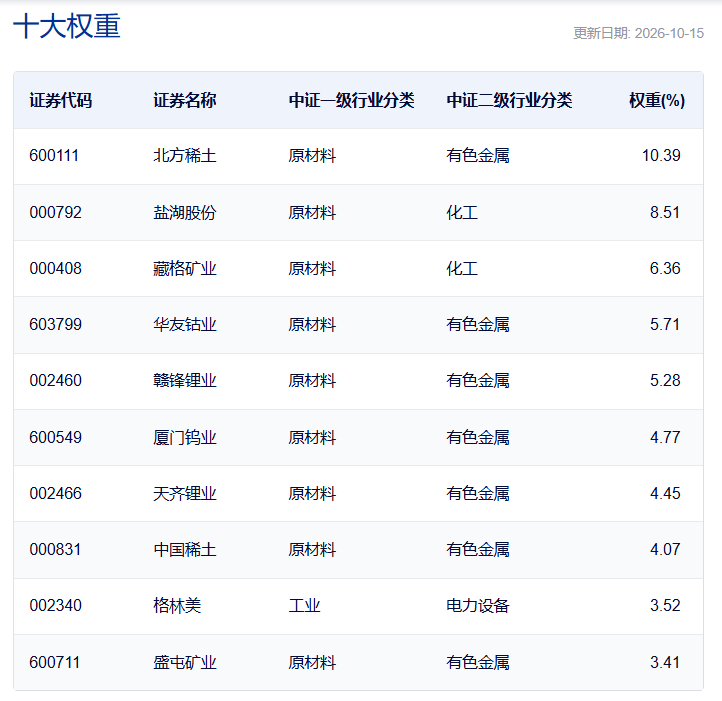Screen dimensions: 722x701
Task: Open 天齐锂业 in the list
Action: (x=185, y=494)
